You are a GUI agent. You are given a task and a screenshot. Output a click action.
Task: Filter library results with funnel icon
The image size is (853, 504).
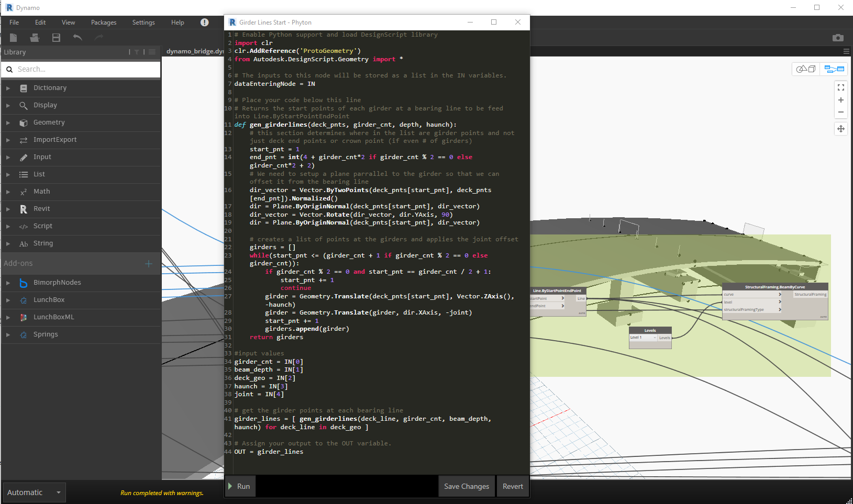[x=137, y=52]
